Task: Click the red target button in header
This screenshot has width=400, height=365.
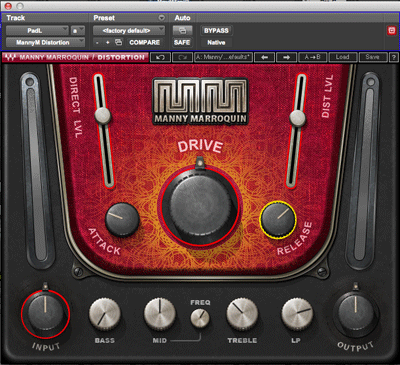Action: click(x=392, y=31)
